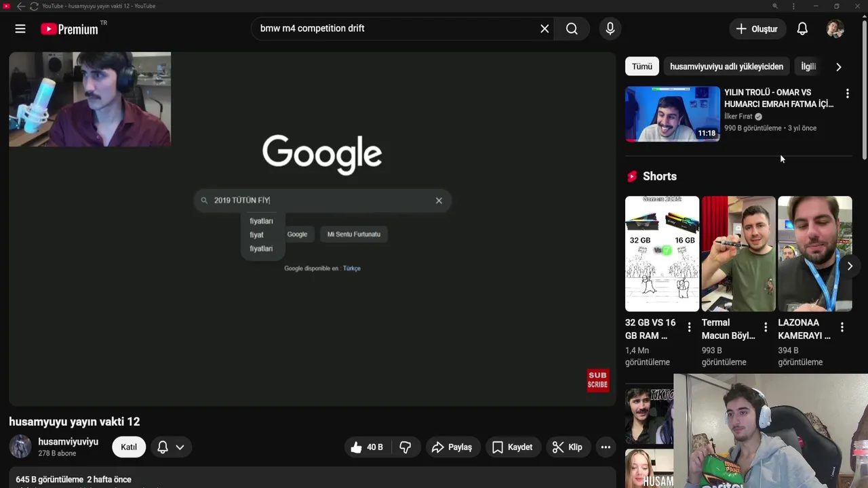Open the LAZONAA KAMERAYI short thumbnail

(x=815, y=253)
